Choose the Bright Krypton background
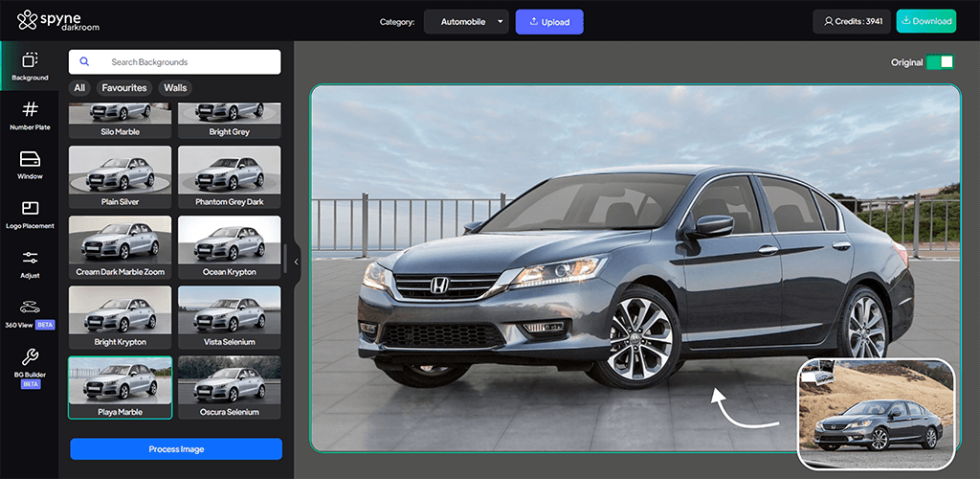This screenshot has height=479, width=980. pos(120,317)
